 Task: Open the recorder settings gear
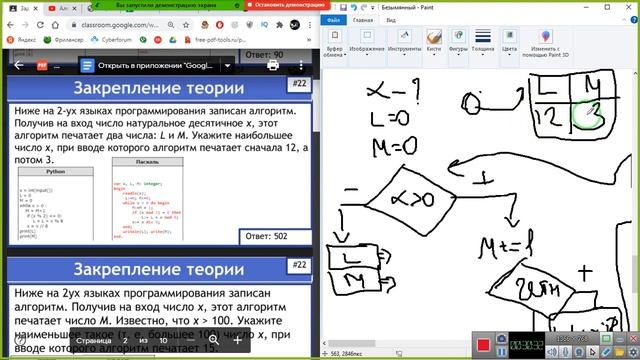tap(633, 351)
